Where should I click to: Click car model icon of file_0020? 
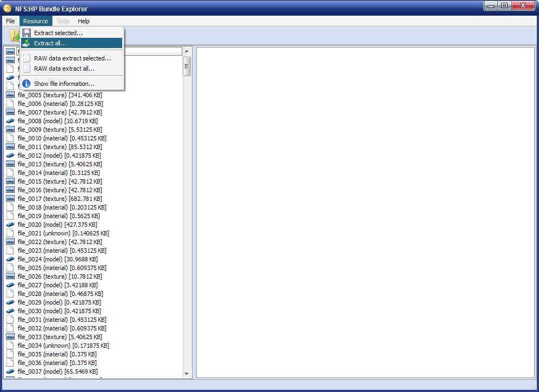tap(10, 225)
